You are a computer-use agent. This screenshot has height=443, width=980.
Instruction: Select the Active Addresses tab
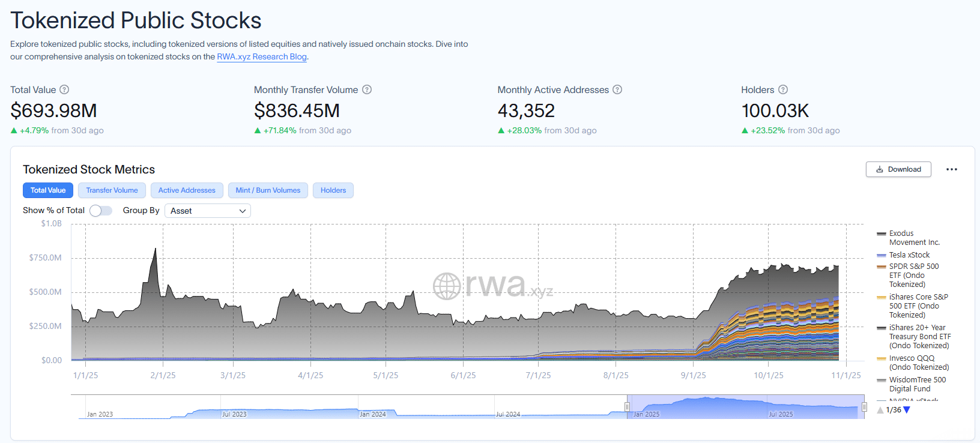tap(187, 190)
